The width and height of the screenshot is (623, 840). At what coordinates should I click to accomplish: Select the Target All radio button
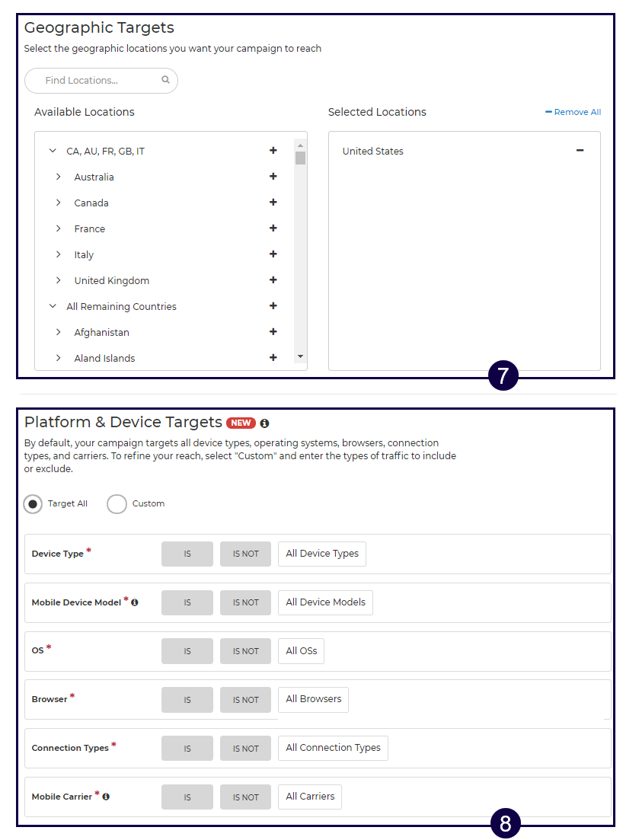[x=33, y=504]
